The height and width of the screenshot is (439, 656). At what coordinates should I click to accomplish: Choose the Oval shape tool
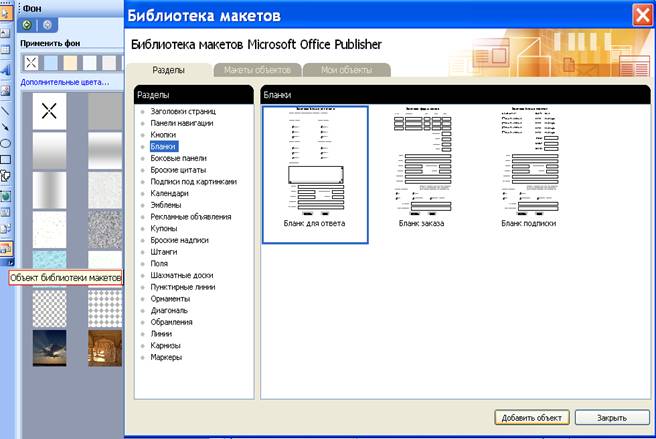[x=5, y=143]
